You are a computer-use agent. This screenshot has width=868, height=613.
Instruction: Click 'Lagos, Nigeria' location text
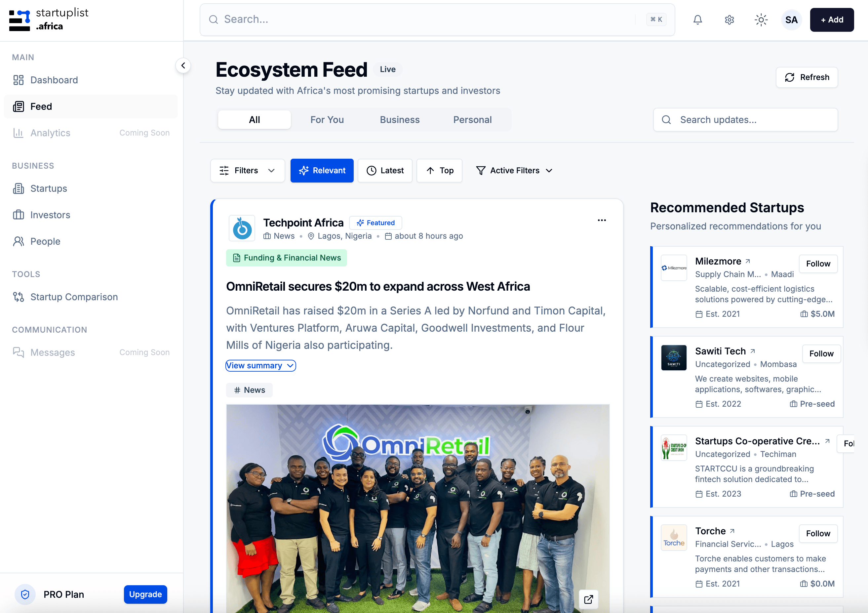(x=344, y=236)
